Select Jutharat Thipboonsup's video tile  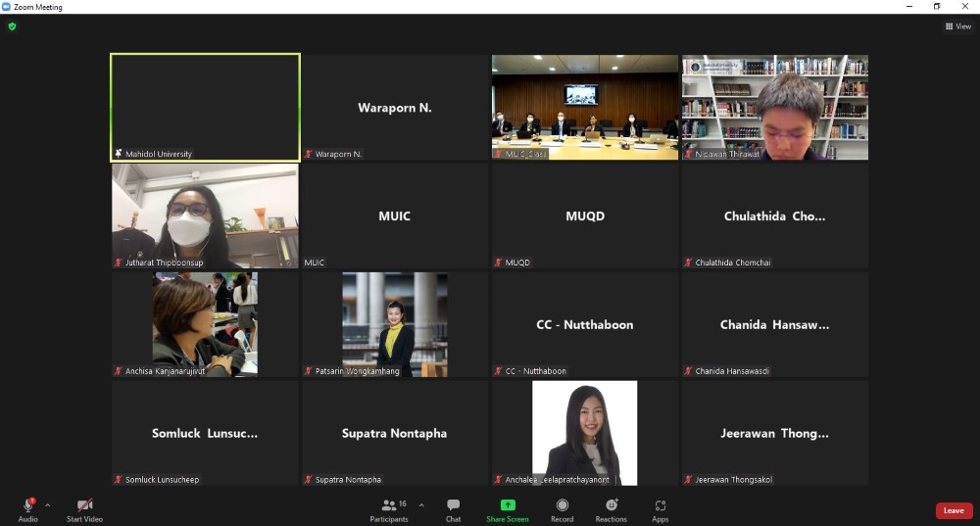(x=205, y=215)
